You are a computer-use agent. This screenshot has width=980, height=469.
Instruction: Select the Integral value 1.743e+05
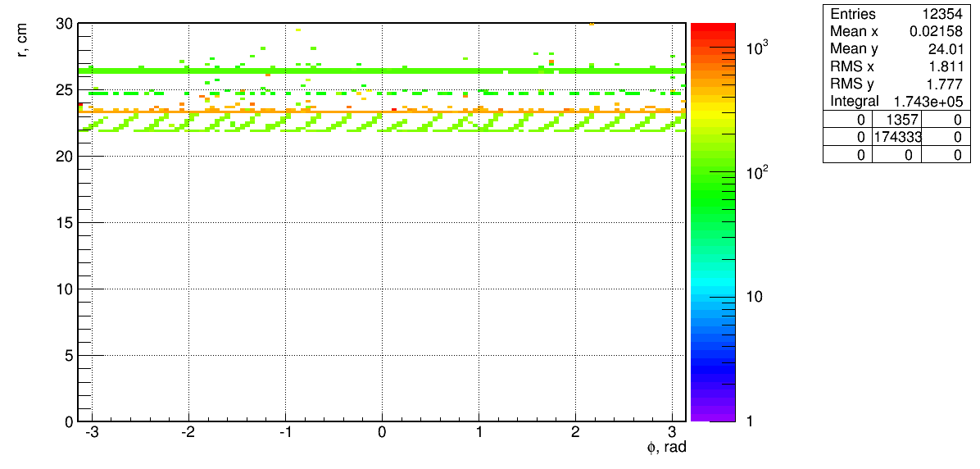coord(928,102)
